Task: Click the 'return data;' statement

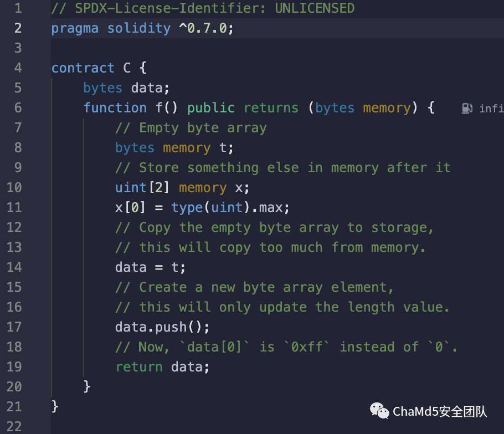Action: [162, 367]
